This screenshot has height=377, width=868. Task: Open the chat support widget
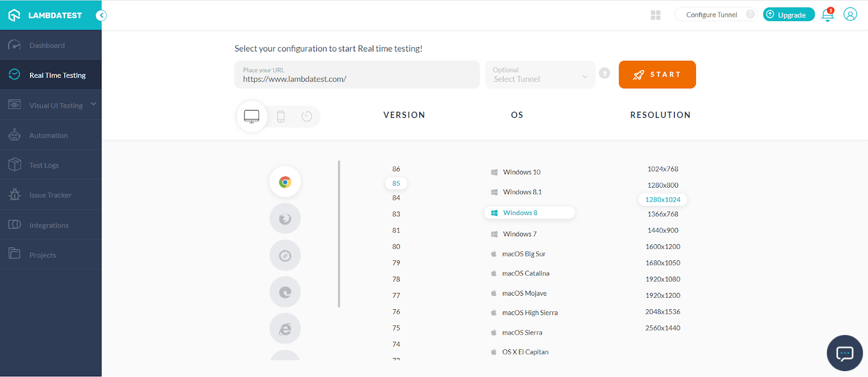tap(844, 353)
